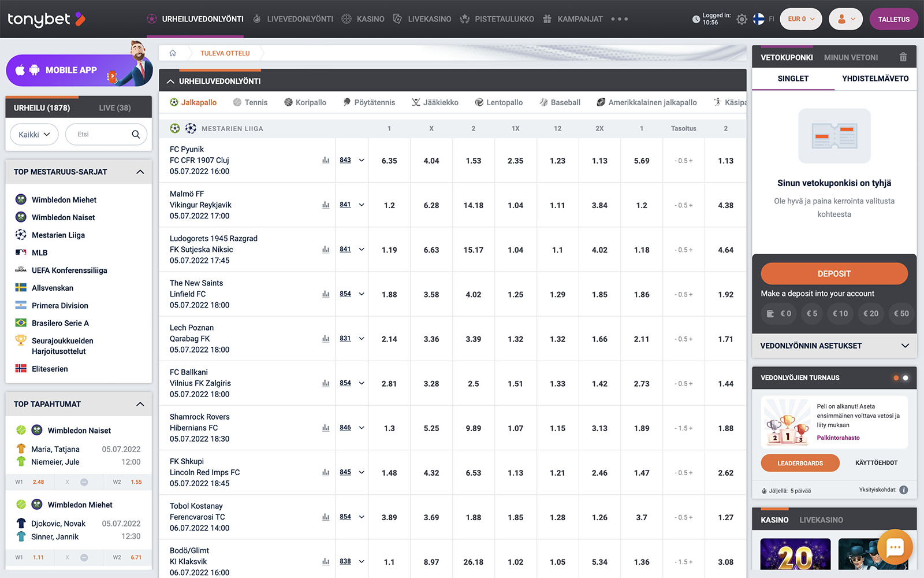Viewport: 924px width, 578px height.
Task: Select the Finnish flag language selector
Action: (759, 19)
